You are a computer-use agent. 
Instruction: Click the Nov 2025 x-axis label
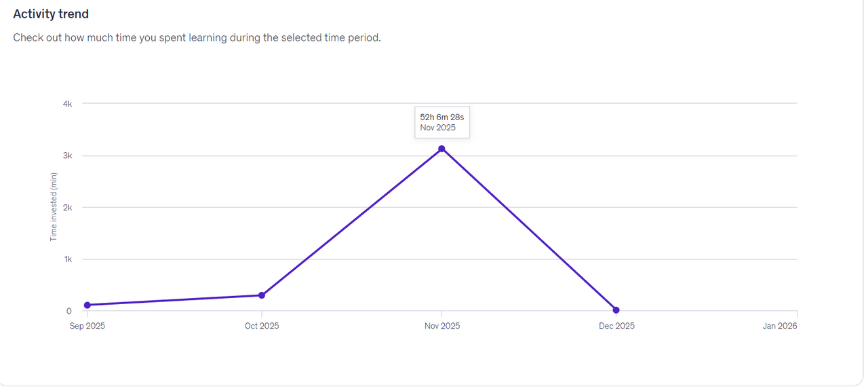click(442, 326)
